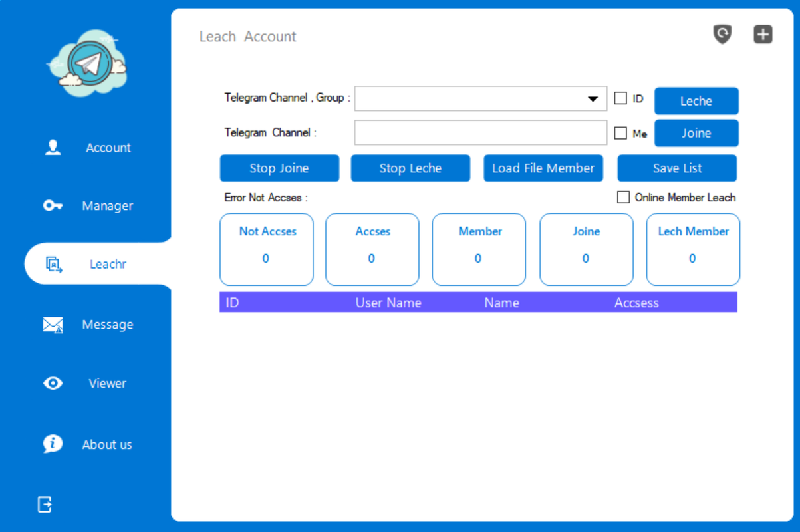Click the logout exit icon

pos(45,505)
